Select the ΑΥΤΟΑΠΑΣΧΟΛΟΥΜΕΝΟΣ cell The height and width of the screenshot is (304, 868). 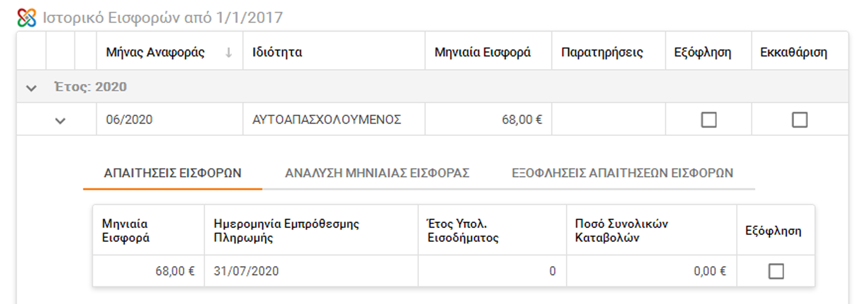[327, 120]
